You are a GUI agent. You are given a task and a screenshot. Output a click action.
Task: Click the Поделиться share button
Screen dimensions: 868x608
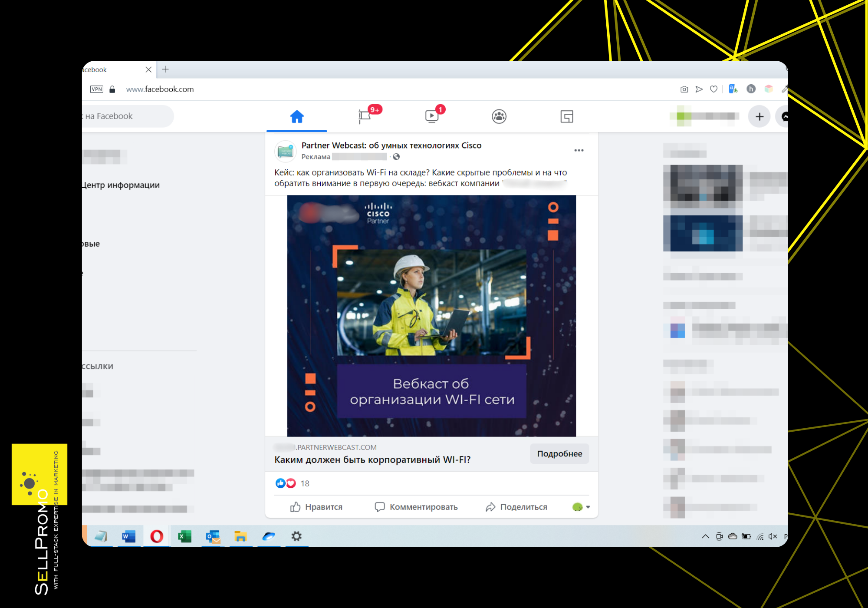(516, 507)
